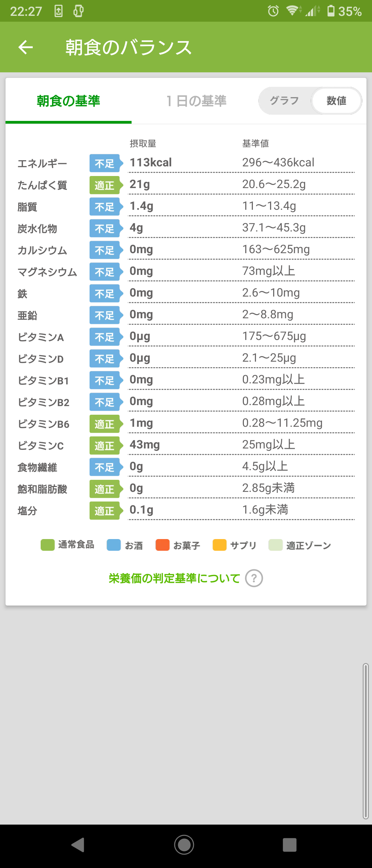Tap the battery status icon
This screenshot has height=868, width=372.
pos(331,11)
